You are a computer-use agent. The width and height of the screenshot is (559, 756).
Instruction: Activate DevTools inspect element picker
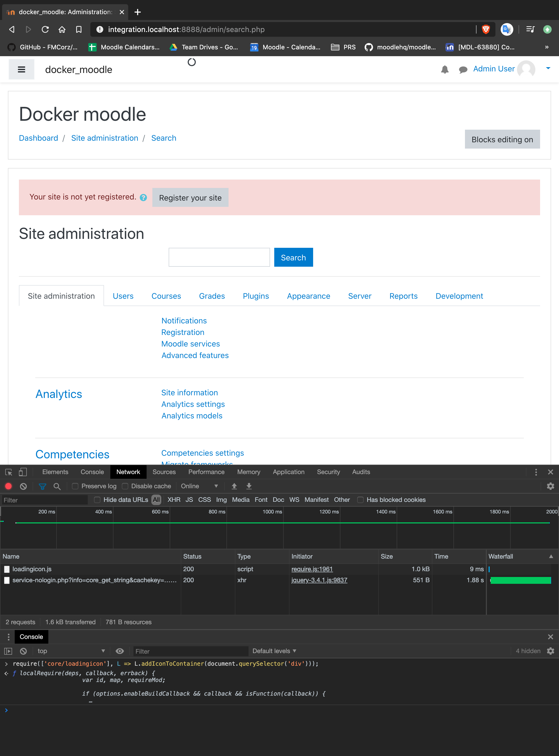[9, 472]
